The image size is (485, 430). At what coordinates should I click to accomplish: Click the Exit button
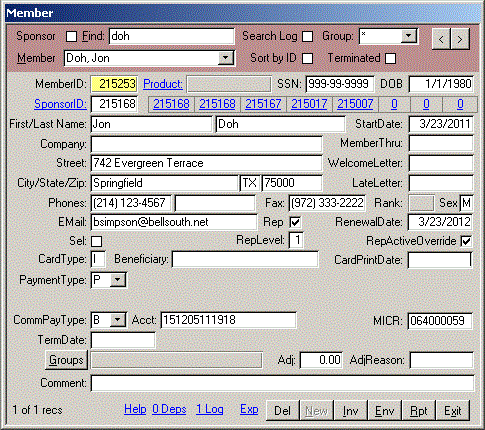pos(453,411)
